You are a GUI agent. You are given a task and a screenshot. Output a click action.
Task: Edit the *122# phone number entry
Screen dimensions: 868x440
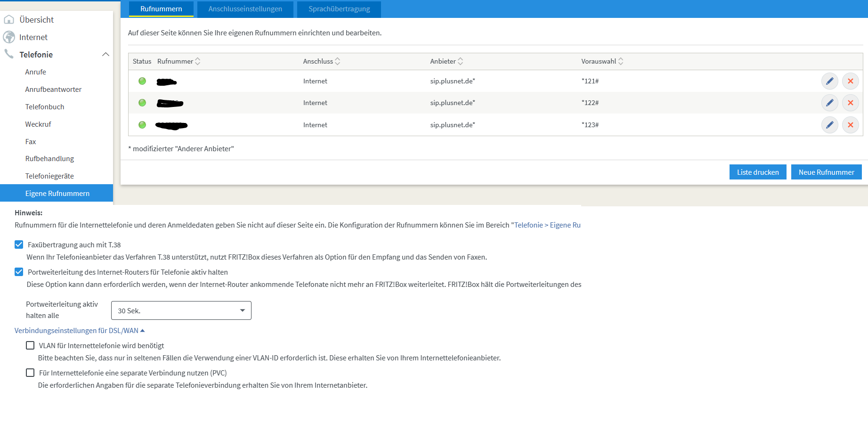[829, 103]
